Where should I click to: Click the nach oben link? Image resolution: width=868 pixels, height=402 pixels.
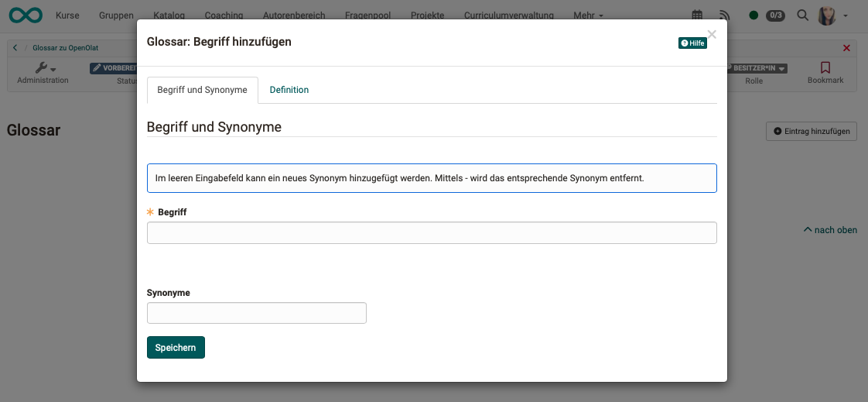pyautogui.click(x=830, y=229)
